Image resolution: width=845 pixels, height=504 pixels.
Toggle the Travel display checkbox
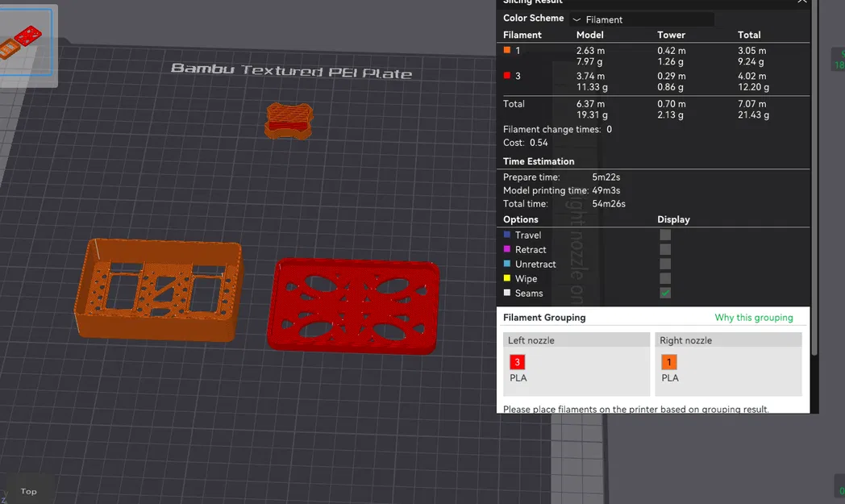(665, 235)
